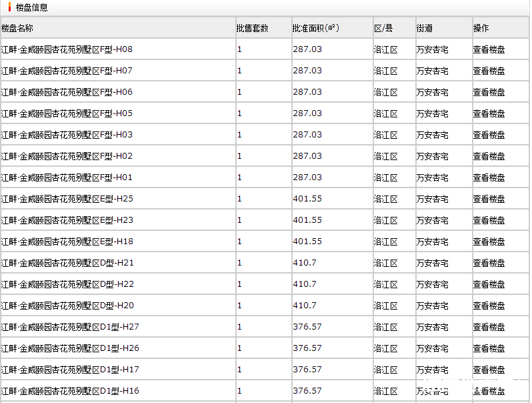Select 查看楼盘 in E型-H25 row
Viewport: 532px width, 403px height.
[x=489, y=199]
